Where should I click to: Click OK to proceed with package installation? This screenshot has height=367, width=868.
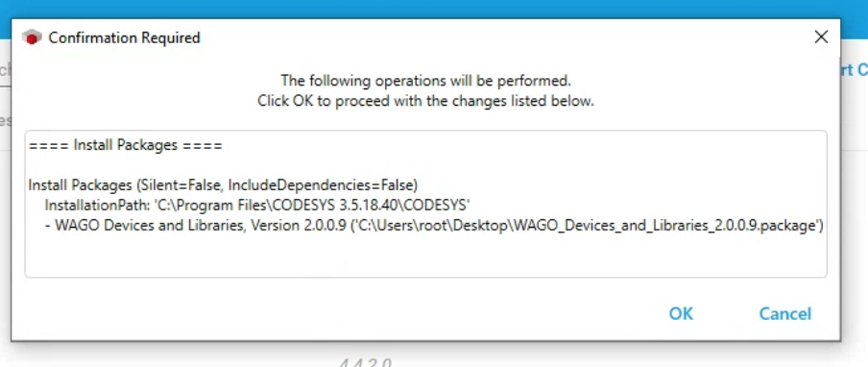pyautogui.click(x=681, y=313)
